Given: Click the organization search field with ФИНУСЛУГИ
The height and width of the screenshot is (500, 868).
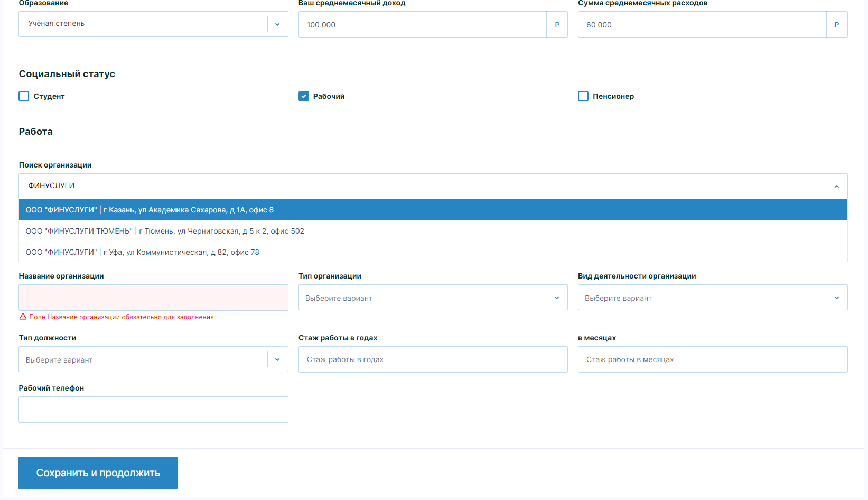Looking at the screenshot, I should pyautogui.click(x=423, y=186).
